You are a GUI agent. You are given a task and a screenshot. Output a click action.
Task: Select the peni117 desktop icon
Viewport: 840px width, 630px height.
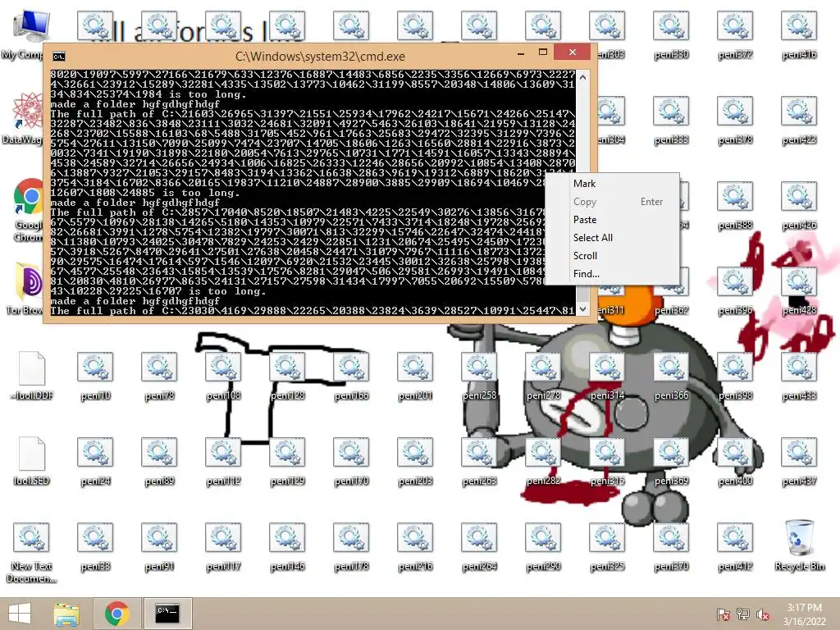pos(223,547)
